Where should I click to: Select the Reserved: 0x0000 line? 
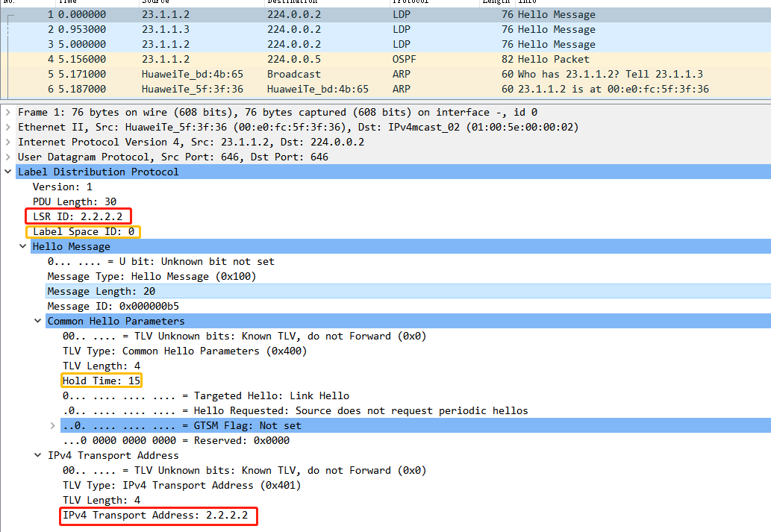[176, 440]
